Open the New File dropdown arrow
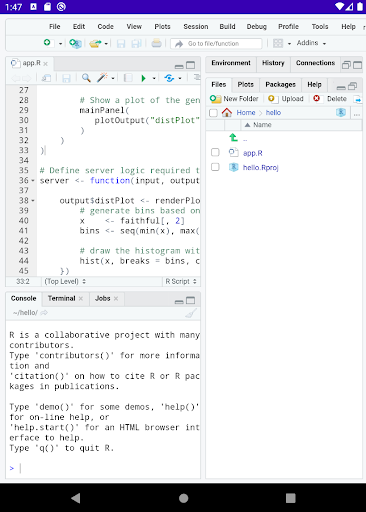Viewport: 366px width, 512px height. pos(60,44)
